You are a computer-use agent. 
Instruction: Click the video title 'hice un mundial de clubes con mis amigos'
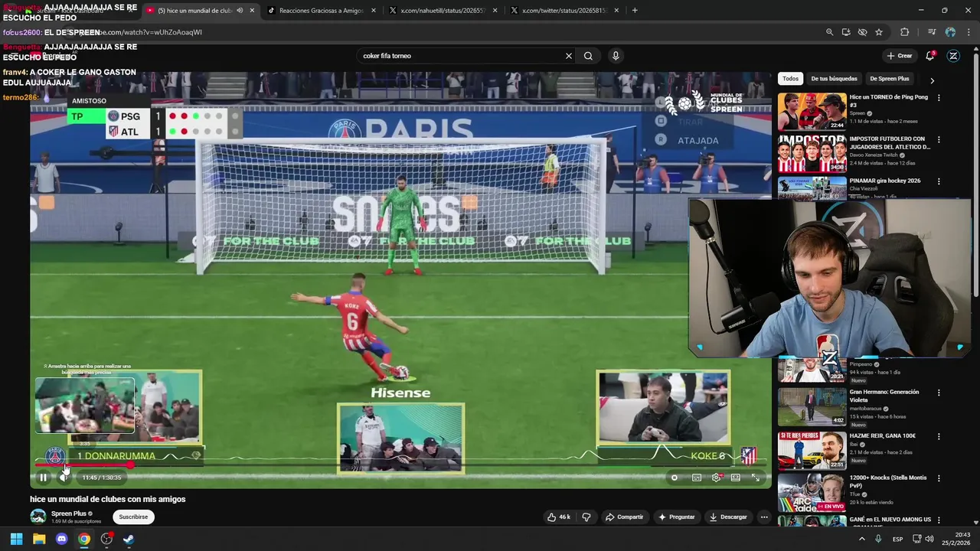[108, 499]
